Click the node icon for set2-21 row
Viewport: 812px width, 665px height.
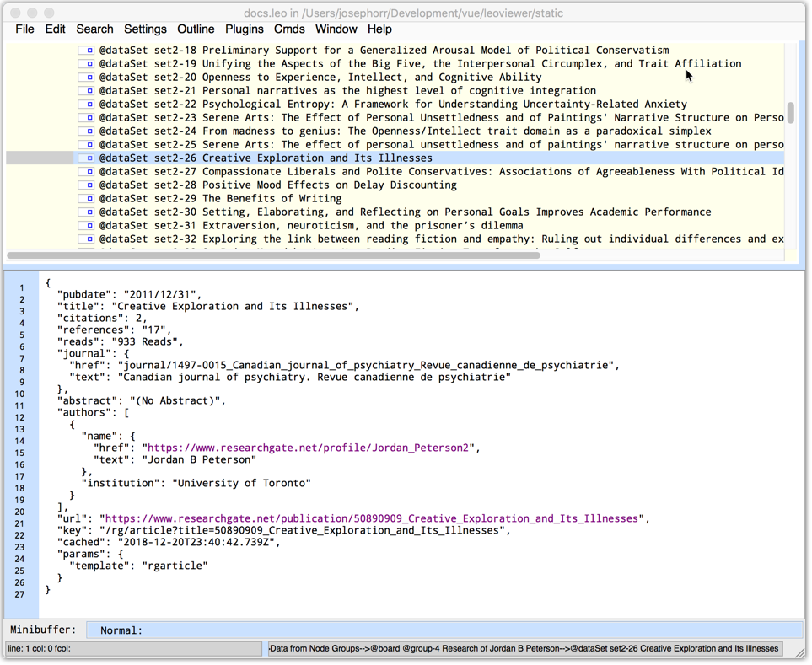click(86, 90)
